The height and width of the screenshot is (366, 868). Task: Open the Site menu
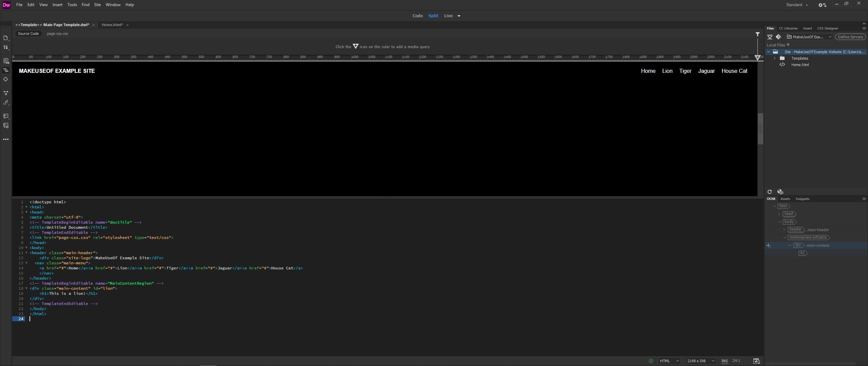coord(97,4)
